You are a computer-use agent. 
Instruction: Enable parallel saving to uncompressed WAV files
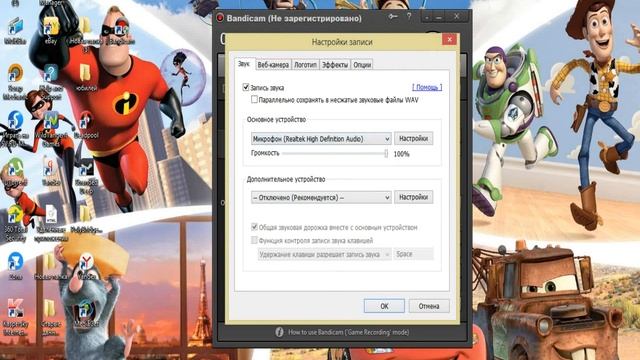254,99
